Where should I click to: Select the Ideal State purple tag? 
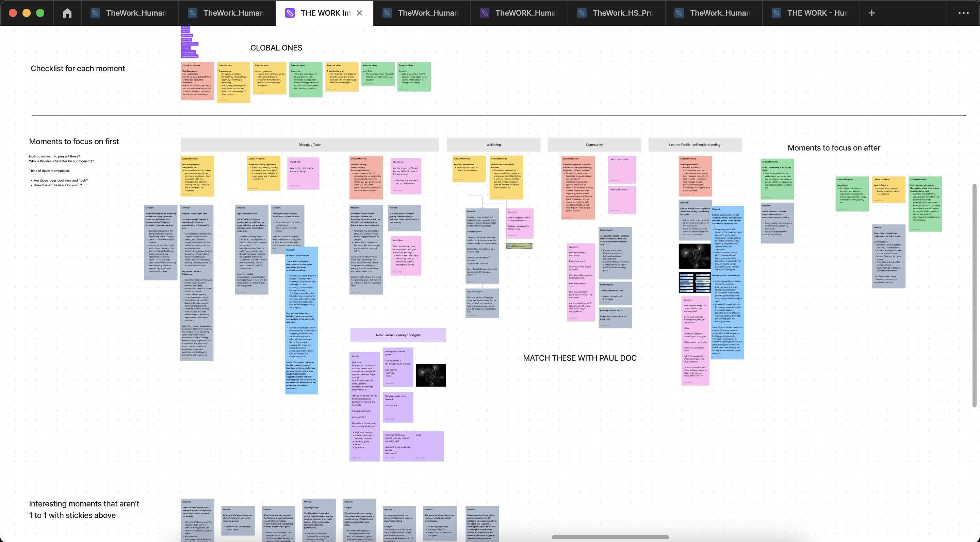click(185, 32)
